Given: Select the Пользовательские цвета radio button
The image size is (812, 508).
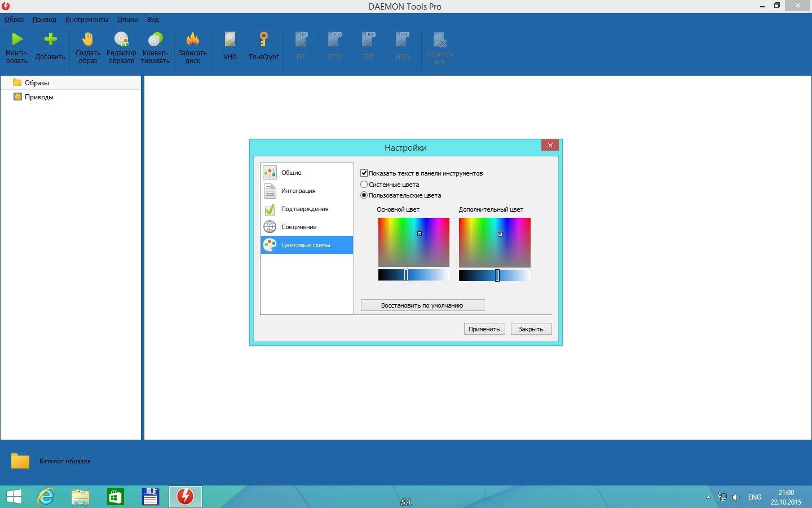Looking at the screenshot, I should click(364, 195).
